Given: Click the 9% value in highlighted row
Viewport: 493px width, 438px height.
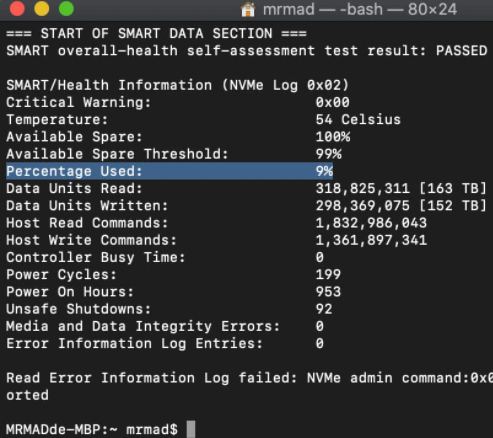Looking at the screenshot, I should [324, 171].
